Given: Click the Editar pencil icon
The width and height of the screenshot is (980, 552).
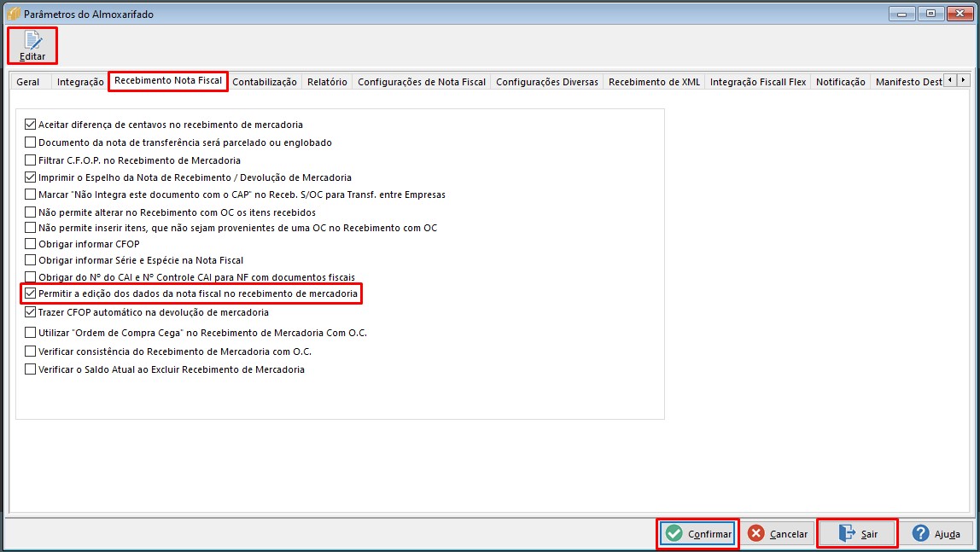Looking at the screenshot, I should pos(32,40).
